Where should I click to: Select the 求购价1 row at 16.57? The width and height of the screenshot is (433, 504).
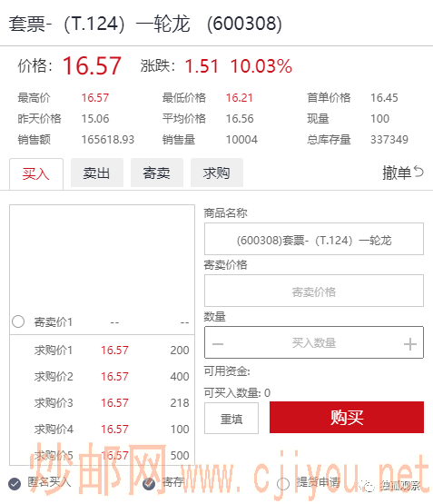pyautogui.click(x=103, y=350)
